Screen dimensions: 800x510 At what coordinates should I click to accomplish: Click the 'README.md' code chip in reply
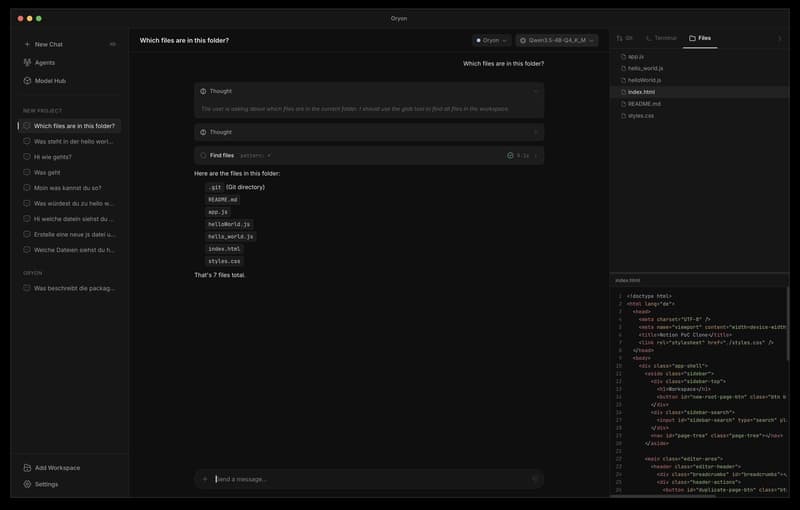222,199
